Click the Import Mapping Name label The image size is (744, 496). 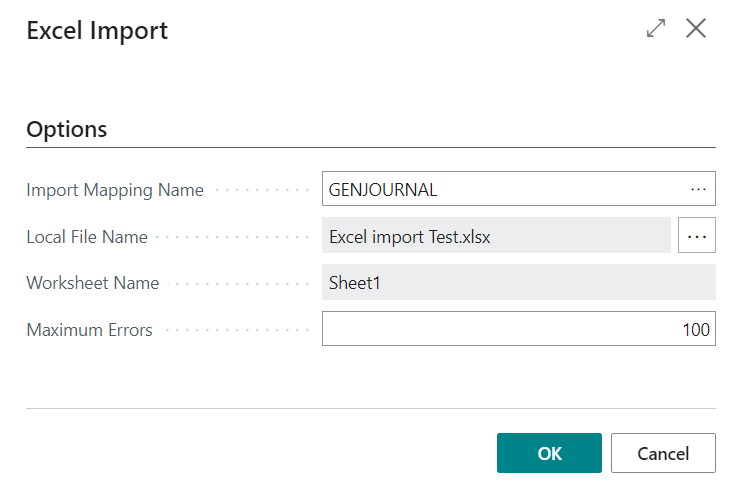(115, 190)
